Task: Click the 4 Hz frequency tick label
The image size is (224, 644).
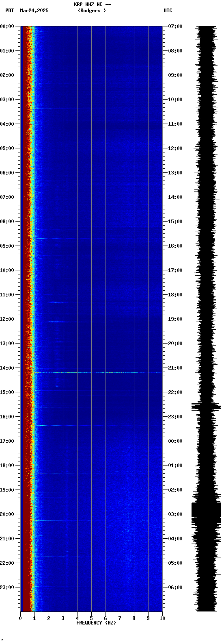Action: (77, 618)
